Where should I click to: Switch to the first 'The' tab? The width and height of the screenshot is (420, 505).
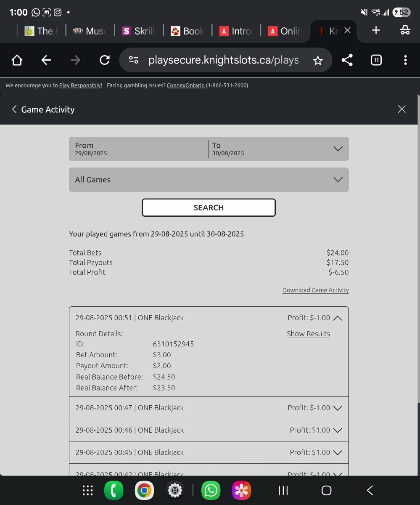pyautogui.click(x=41, y=31)
